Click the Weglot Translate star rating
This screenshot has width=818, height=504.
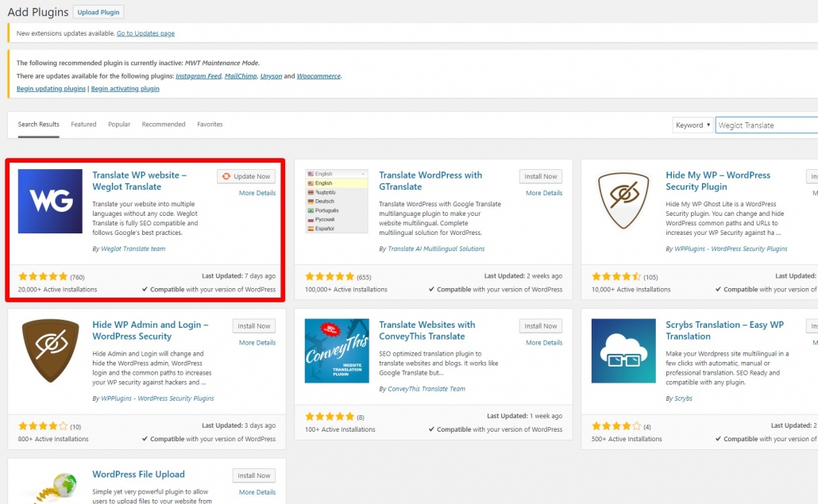tap(43, 276)
